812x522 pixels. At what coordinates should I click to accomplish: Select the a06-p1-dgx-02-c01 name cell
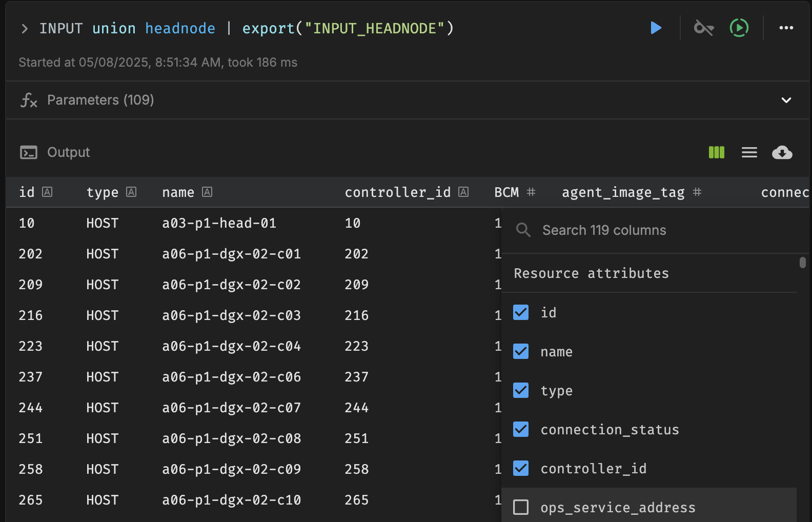[x=232, y=254]
